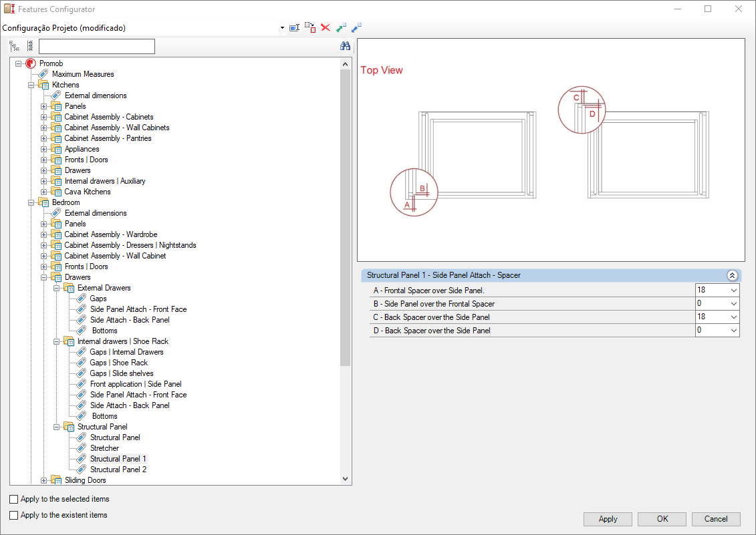Expand the Cabinet Assembly - Dressers | Nightstands node
This screenshot has width=756, height=535.
44,245
